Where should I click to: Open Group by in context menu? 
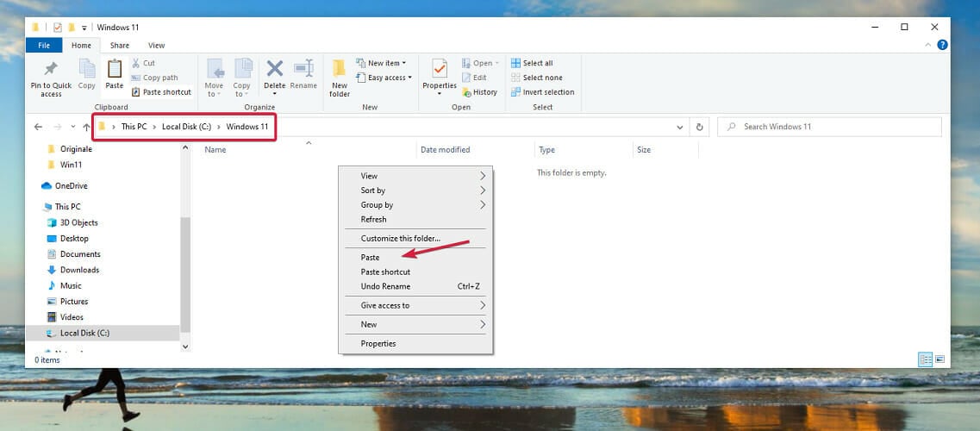coord(415,205)
